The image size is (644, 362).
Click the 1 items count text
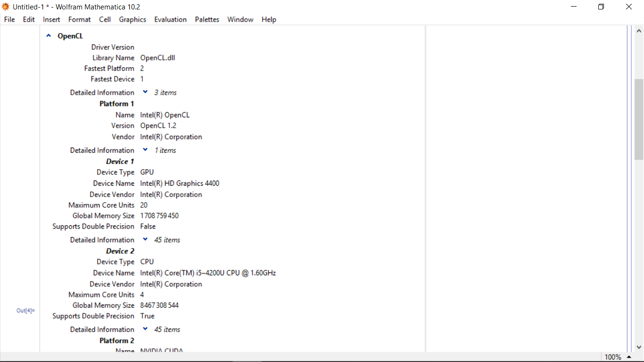[x=165, y=150]
